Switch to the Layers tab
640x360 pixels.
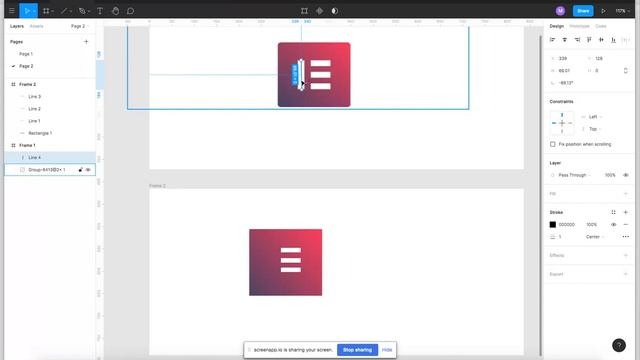click(x=17, y=26)
